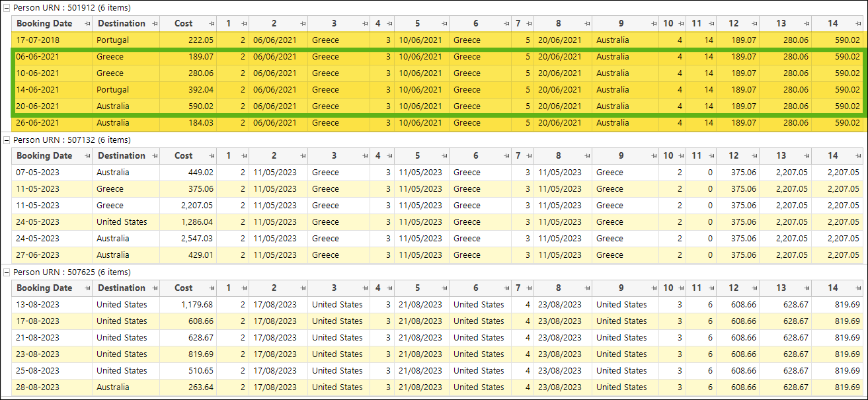Select cost cell 1,179.68

tap(188, 305)
